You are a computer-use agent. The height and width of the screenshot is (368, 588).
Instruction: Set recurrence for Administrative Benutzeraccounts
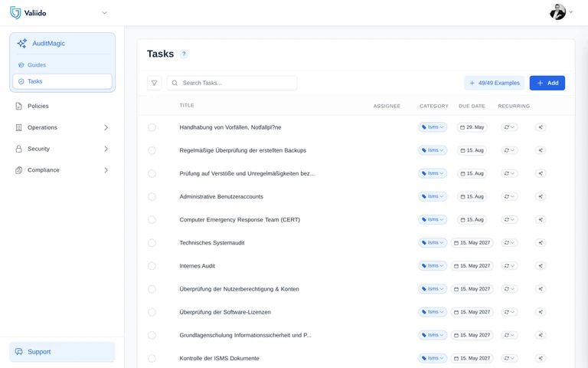pos(509,196)
